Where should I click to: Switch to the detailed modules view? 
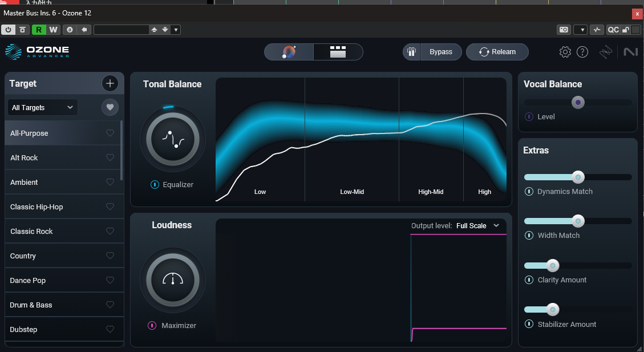pos(338,52)
